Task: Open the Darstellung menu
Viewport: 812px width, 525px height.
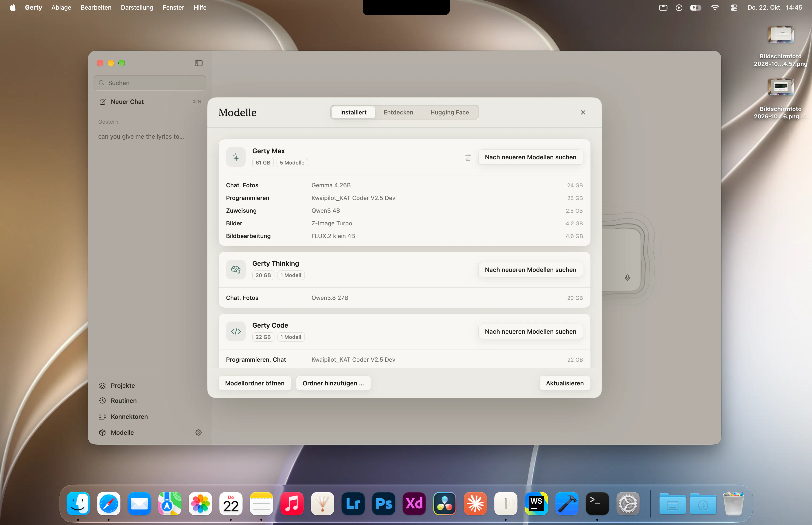Action: [137, 8]
